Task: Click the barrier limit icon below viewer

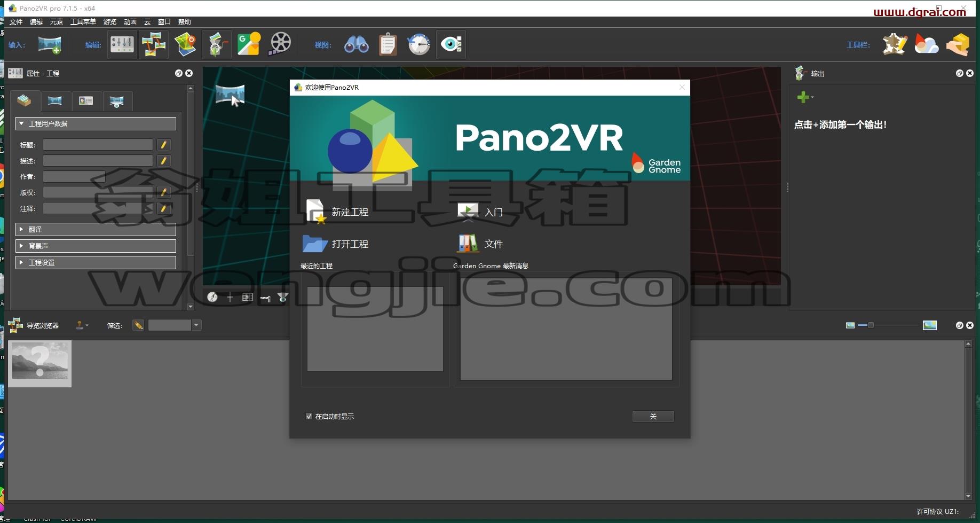Action: click(265, 298)
